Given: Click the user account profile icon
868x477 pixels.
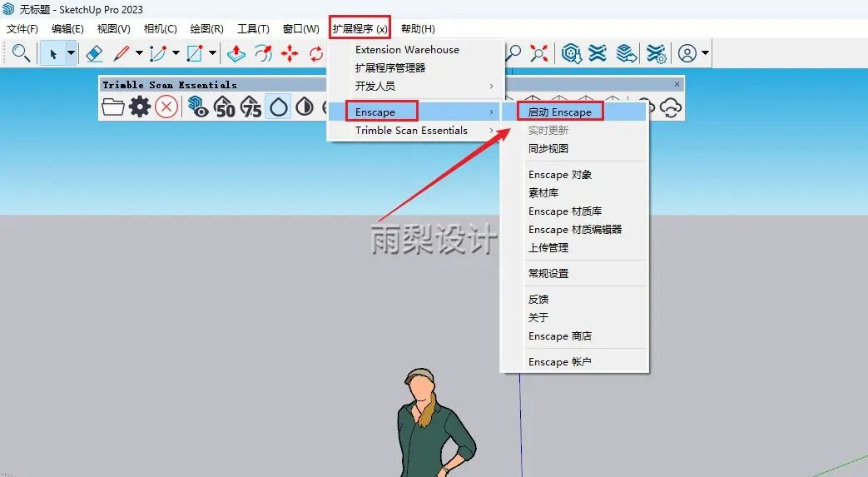Looking at the screenshot, I should pyautogui.click(x=687, y=53).
